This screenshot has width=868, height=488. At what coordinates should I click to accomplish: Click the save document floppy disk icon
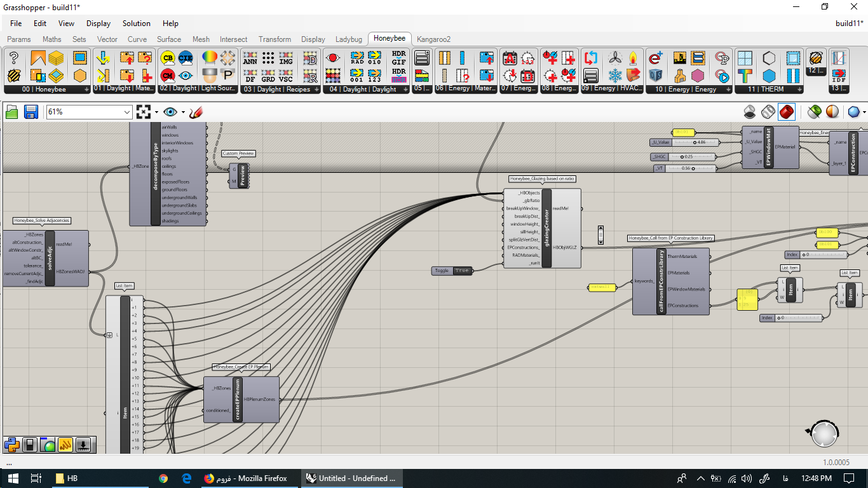31,112
